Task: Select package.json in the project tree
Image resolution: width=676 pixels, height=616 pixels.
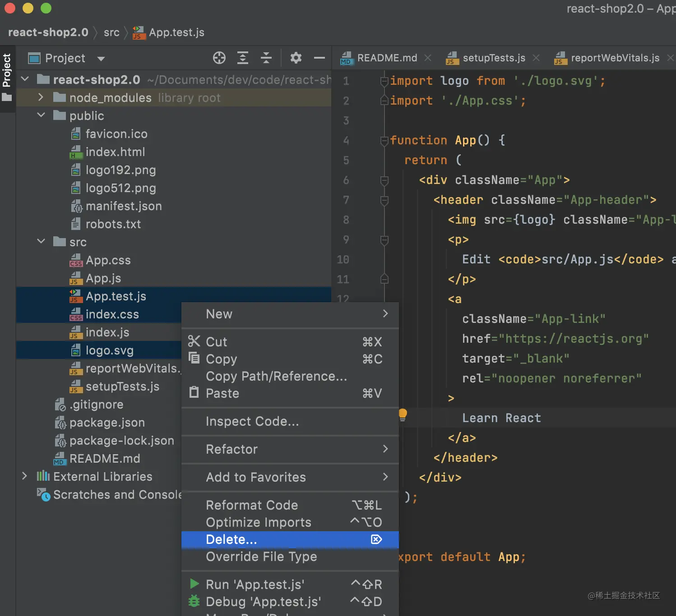Action: click(x=107, y=423)
